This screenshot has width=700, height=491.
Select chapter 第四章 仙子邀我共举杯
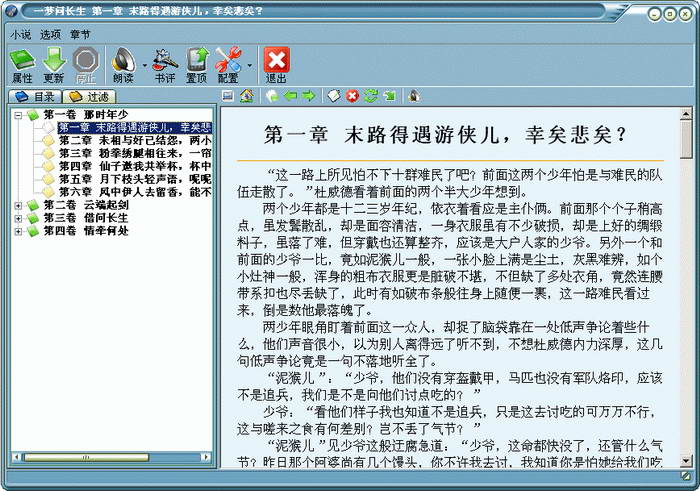click(135, 166)
